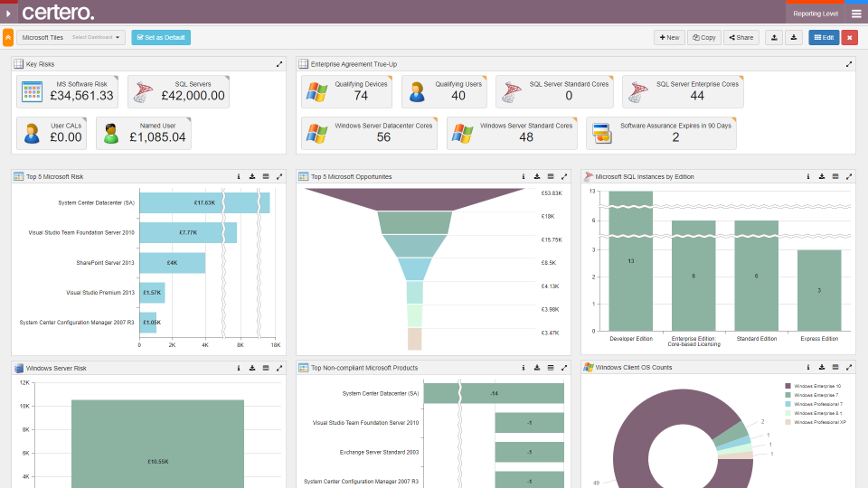The width and height of the screenshot is (868, 488).
Task: Show info for Microsoft SQL Instances by Edition
Action: [808, 176]
